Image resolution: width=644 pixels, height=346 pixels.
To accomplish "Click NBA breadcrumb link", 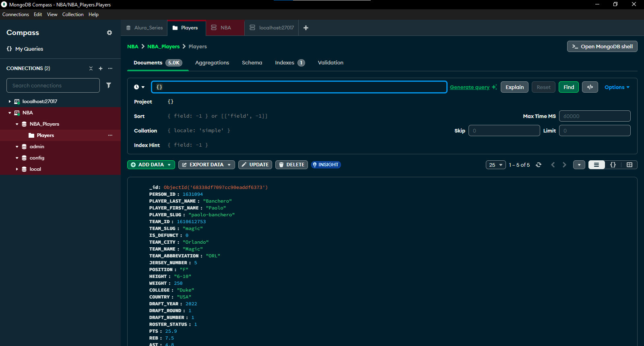I will pos(133,47).
